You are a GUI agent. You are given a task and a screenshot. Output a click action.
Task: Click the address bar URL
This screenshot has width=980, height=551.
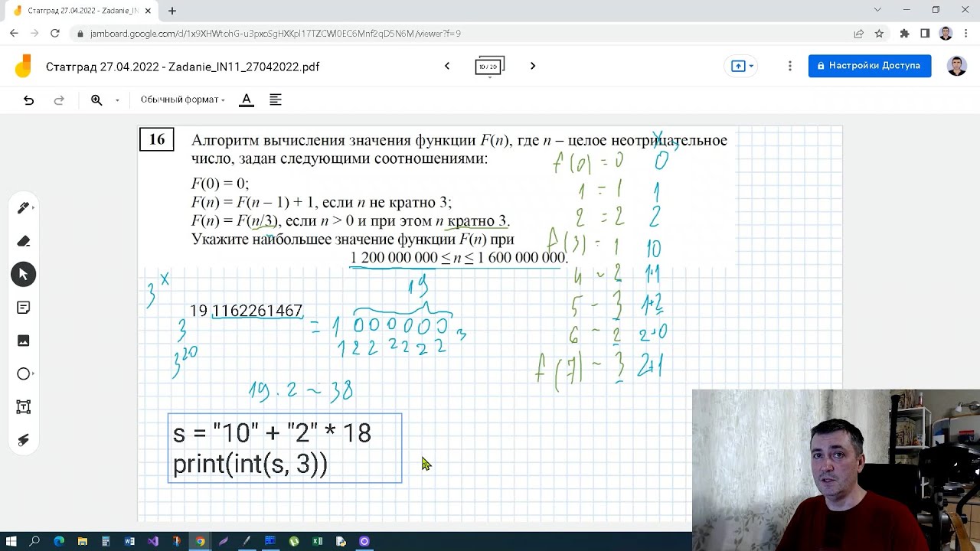[276, 34]
